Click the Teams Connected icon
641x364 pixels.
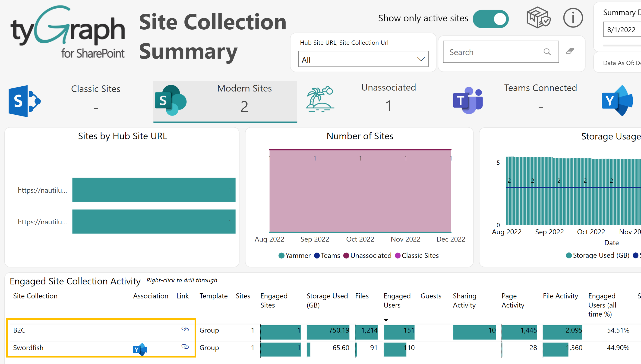(x=468, y=100)
